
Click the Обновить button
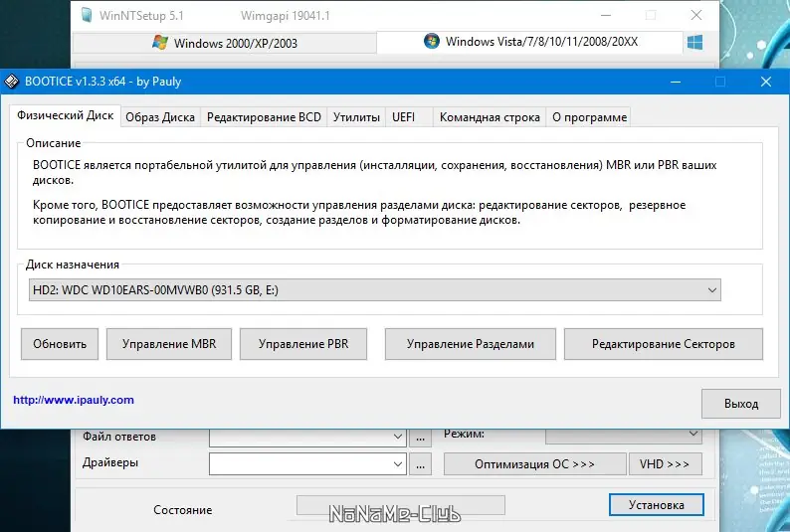tap(60, 344)
